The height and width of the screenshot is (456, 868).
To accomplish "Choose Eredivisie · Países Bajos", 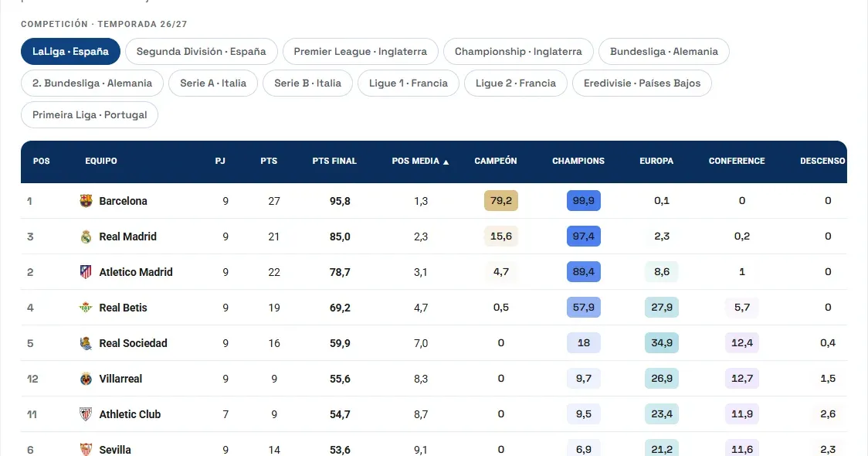I will tap(643, 83).
